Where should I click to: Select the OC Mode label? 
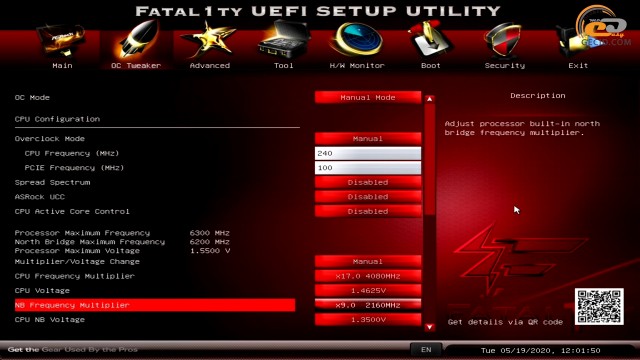[32, 98]
